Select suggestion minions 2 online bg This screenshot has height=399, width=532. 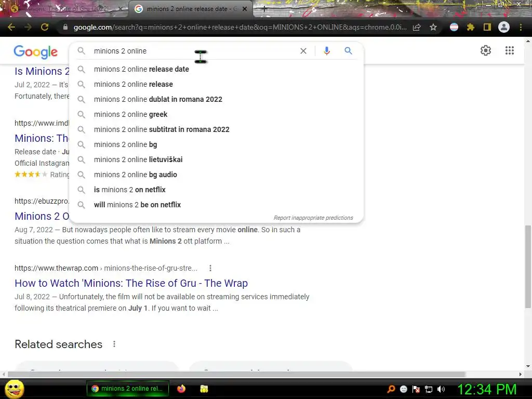[216, 144]
